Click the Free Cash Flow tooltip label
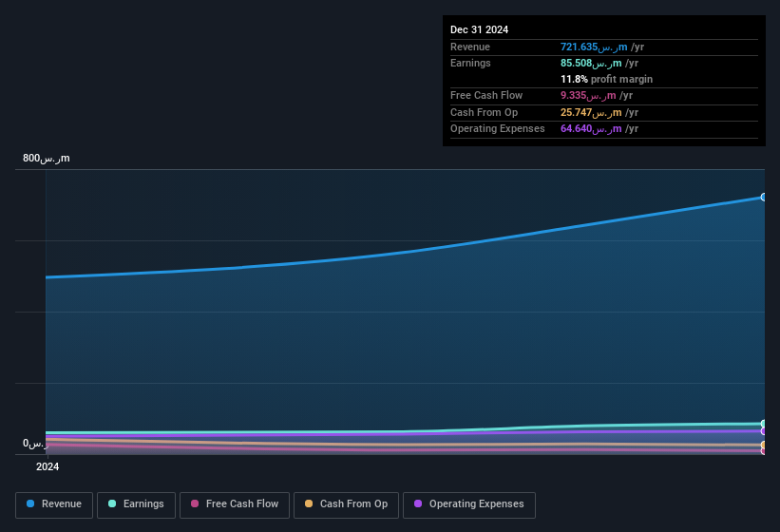This screenshot has width=780, height=532. tap(486, 95)
